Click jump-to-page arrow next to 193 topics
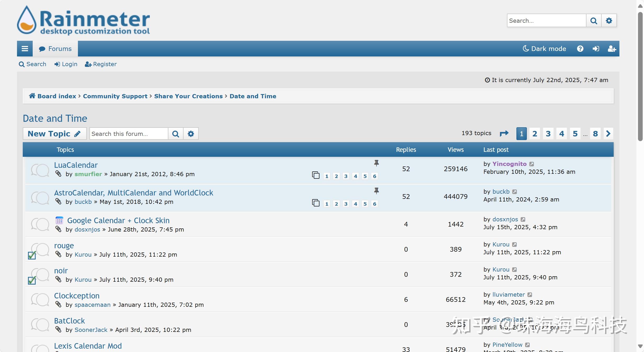Viewport: 644px width, 352px height. click(x=504, y=134)
